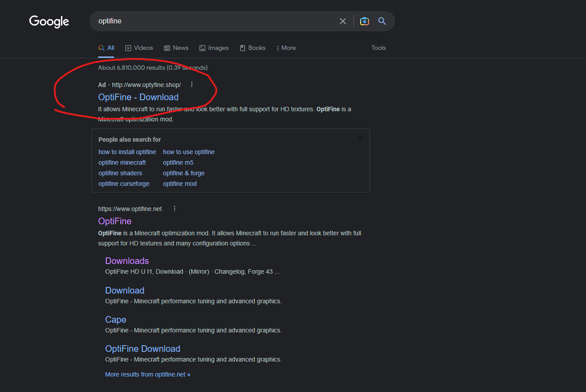Image resolution: width=586 pixels, height=392 pixels.
Task: Search for optifine mod
Action: [180, 184]
